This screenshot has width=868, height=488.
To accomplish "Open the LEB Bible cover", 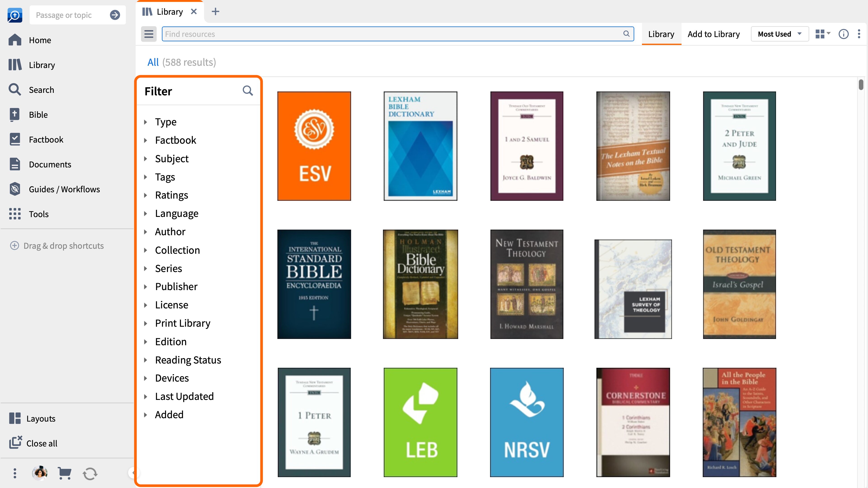I will (420, 422).
